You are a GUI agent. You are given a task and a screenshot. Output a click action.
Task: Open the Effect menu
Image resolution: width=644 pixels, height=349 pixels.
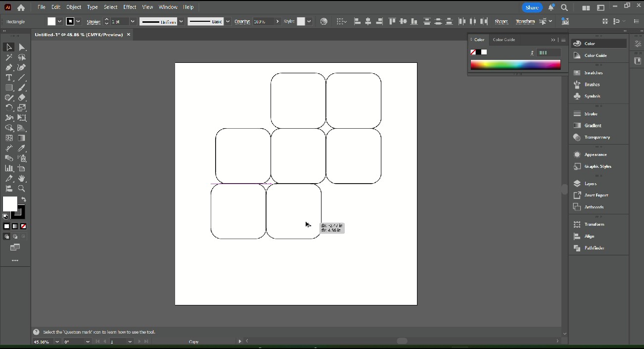click(130, 7)
